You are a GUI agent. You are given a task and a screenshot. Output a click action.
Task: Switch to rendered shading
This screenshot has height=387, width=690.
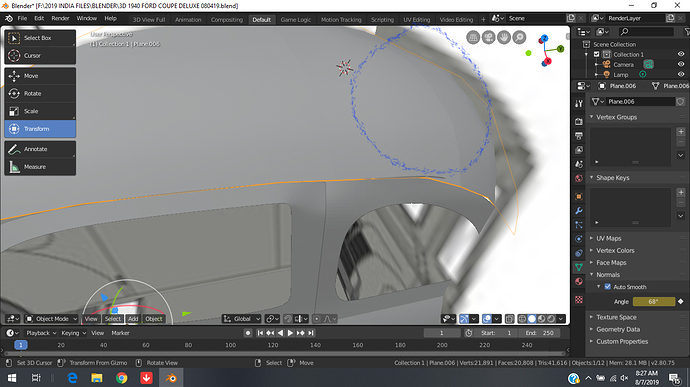coord(551,319)
